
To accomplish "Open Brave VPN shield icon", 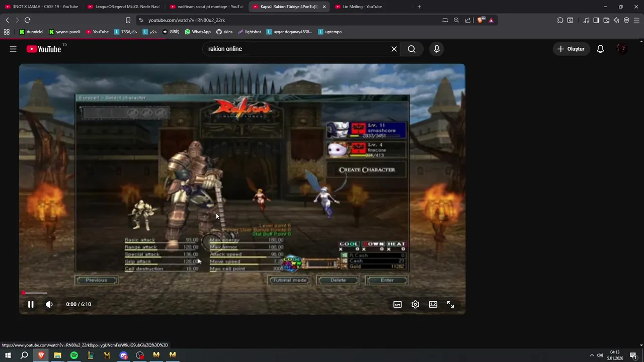I will 626,20.
